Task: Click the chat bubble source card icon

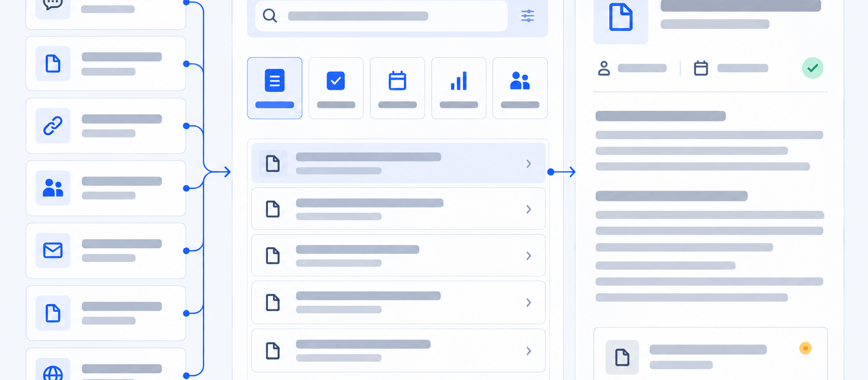Action: point(53,6)
